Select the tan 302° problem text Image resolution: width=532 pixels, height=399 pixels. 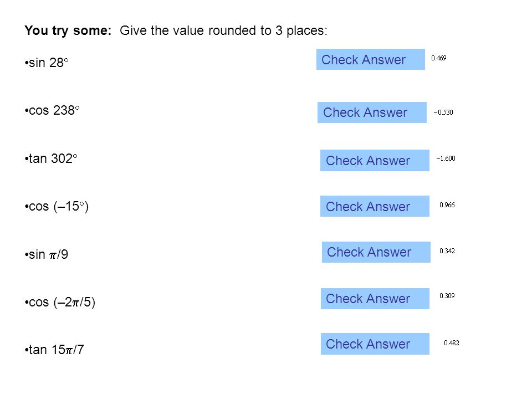click(51, 158)
